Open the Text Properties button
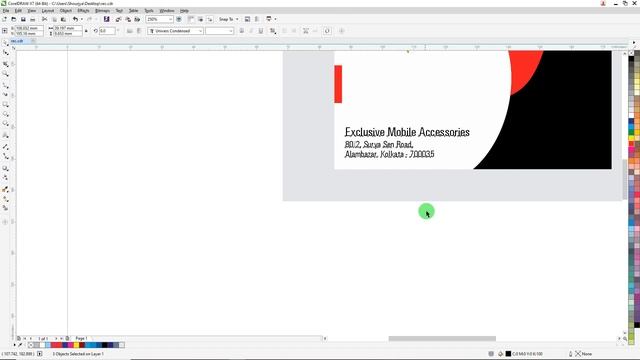The height and width of the screenshot is (360, 640). pos(305,31)
